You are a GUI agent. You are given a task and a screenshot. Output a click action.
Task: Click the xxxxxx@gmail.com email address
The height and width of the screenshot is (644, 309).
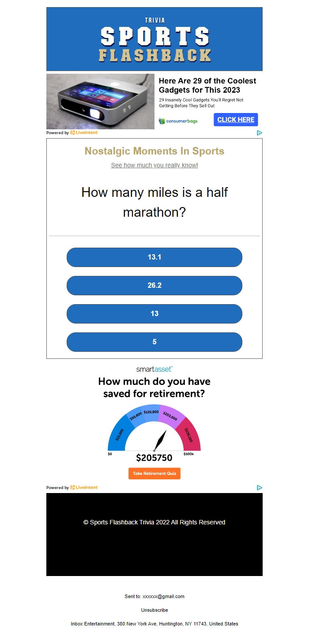[x=163, y=596]
